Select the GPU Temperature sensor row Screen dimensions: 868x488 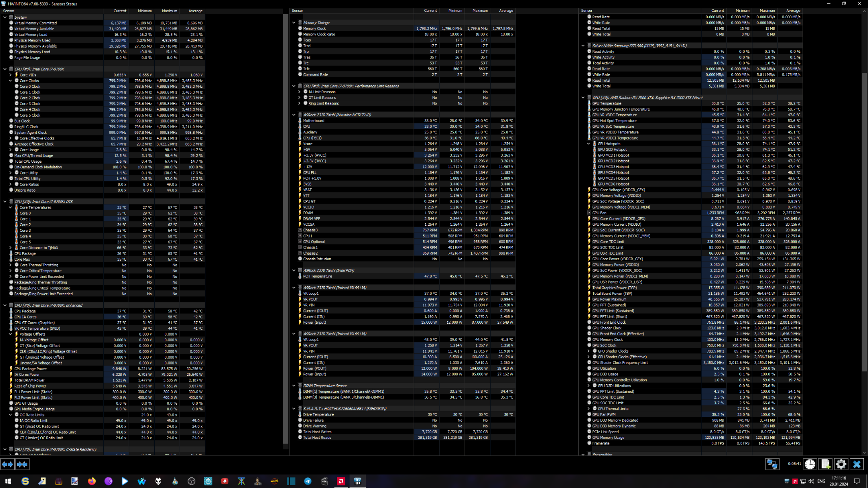[606, 103]
